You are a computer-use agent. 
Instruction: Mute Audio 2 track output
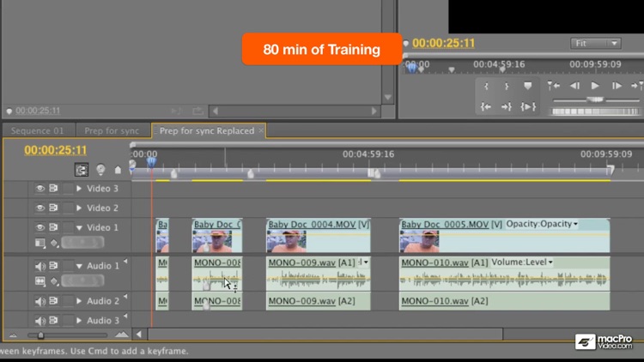39,301
